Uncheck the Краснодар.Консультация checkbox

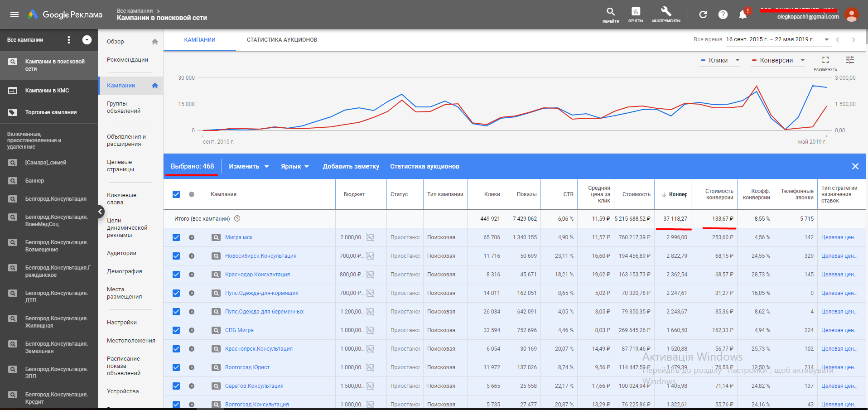[176, 275]
